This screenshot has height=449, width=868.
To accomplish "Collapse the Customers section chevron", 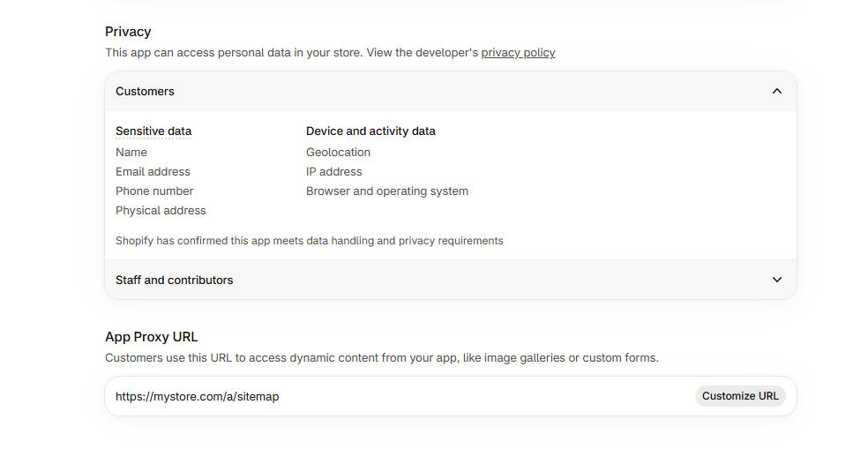I will (x=776, y=92).
